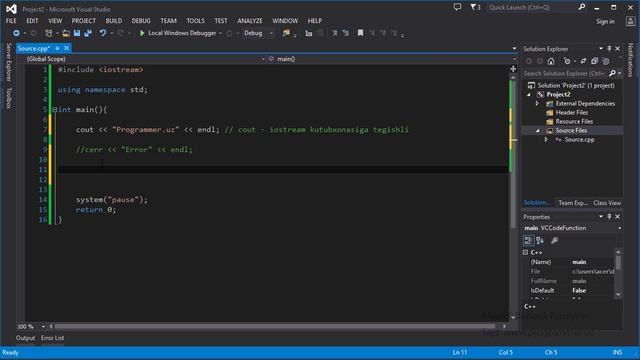
Task: Save the file with the Save icon
Action: [x=77, y=33]
